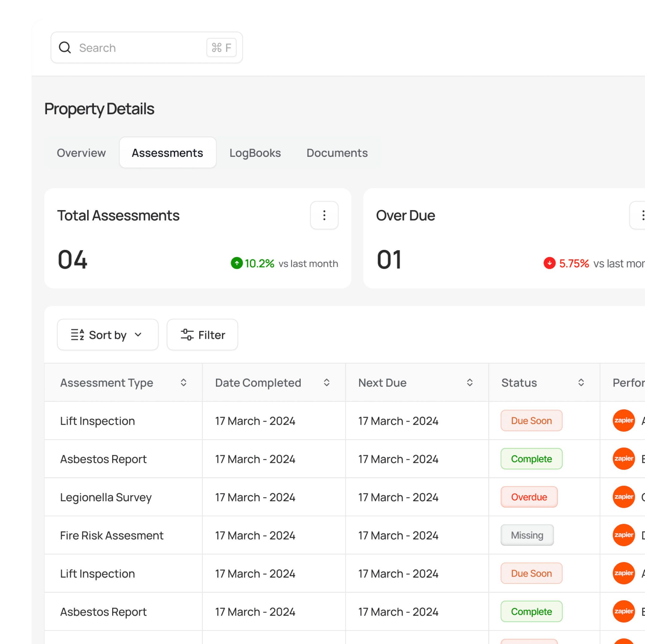This screenshot has height=644, width=645.
Task: Click the Property Details heading
Action: coord(99,109)
